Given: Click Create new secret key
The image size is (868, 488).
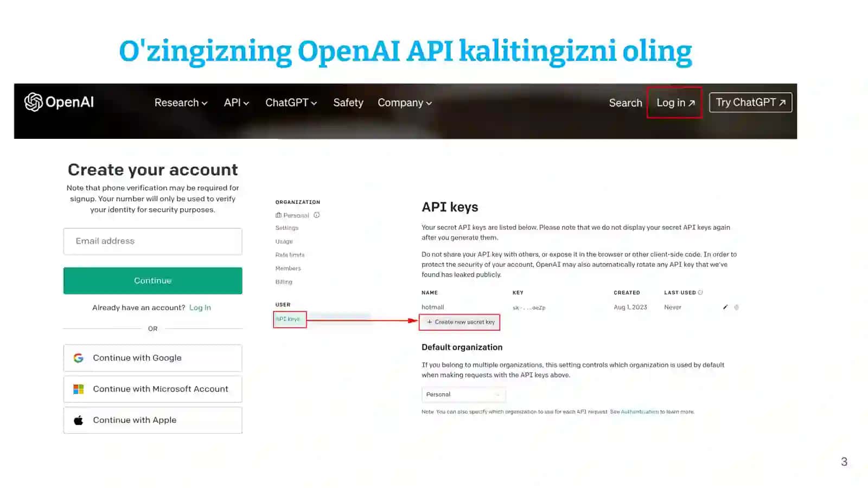Looking at the screenshot, I should [x=459, y=322].
